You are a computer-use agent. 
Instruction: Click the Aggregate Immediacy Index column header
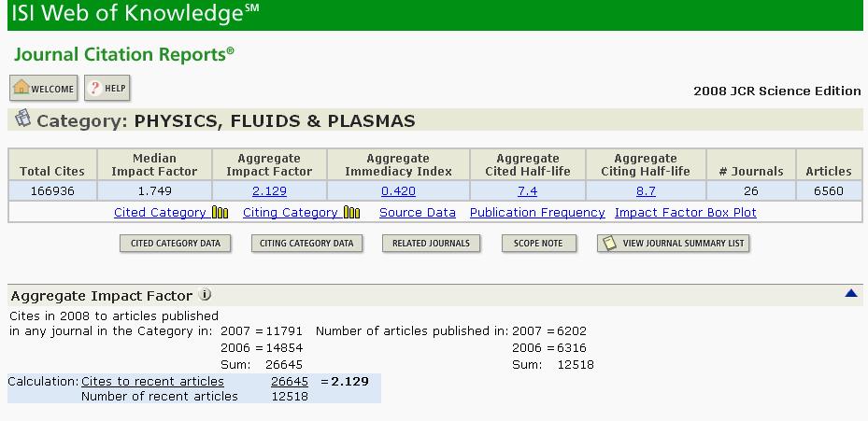(398, 165)
